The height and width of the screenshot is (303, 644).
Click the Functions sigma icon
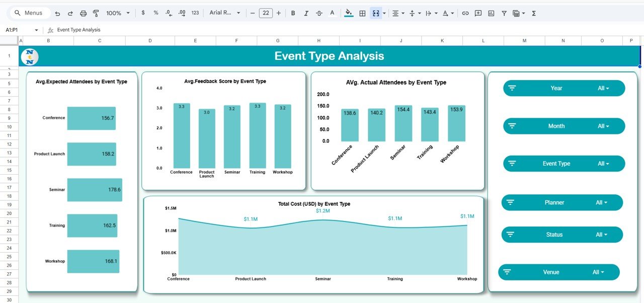(x=534, y=13)
